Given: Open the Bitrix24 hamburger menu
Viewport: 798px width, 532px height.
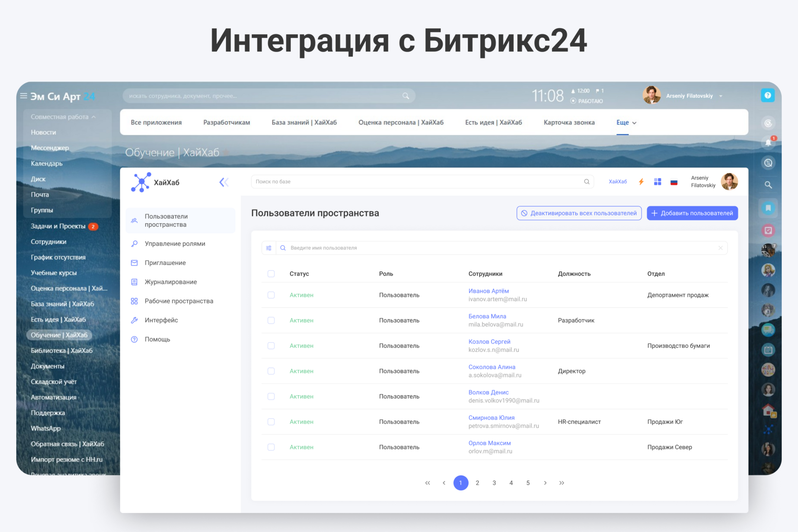Looking at the screenshot, I should tap(23, 96).
